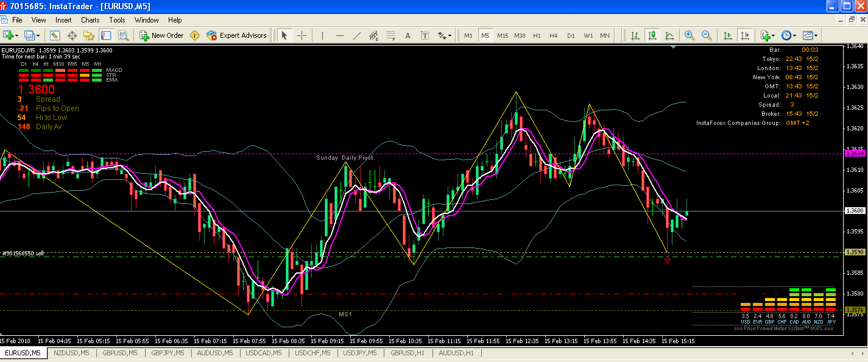
Task: Toggle the Expert Advisors button
Action: [236, 35]
